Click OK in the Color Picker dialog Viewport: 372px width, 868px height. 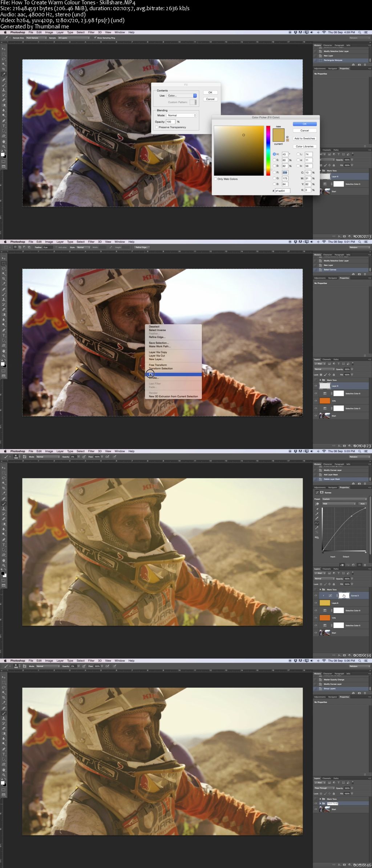305,124
